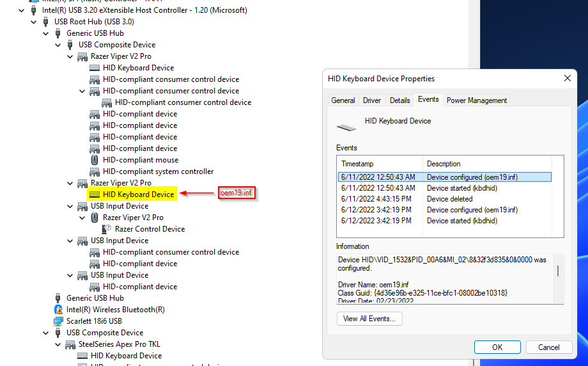Collapse the first Razer Viper V2 Pro node
588x366 pixels.
point(70,56)
